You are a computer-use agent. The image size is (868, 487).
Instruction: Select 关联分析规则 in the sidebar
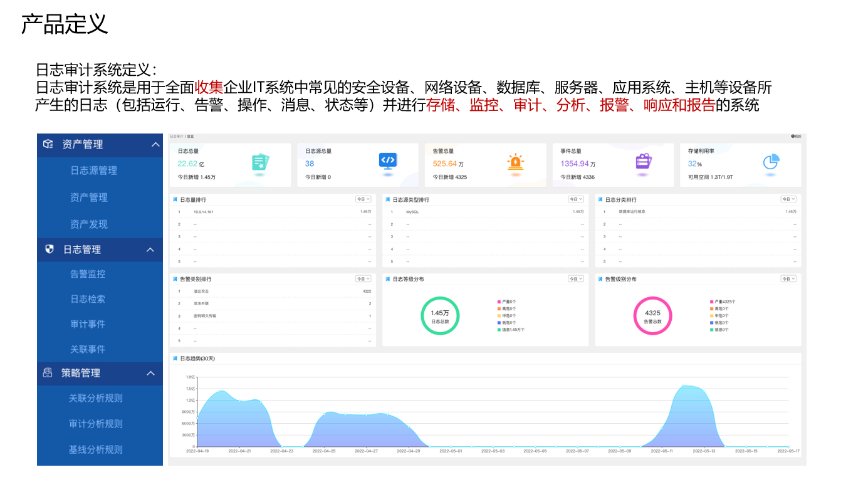pos(96,398)
